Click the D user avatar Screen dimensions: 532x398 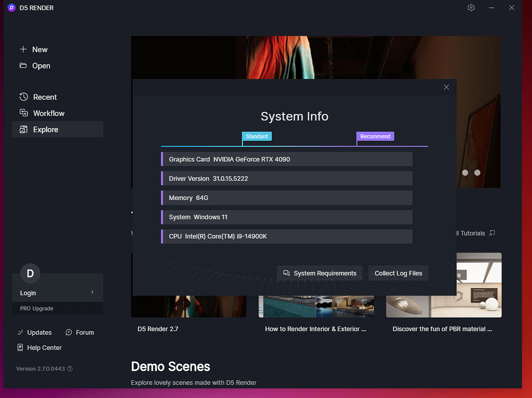30,273
